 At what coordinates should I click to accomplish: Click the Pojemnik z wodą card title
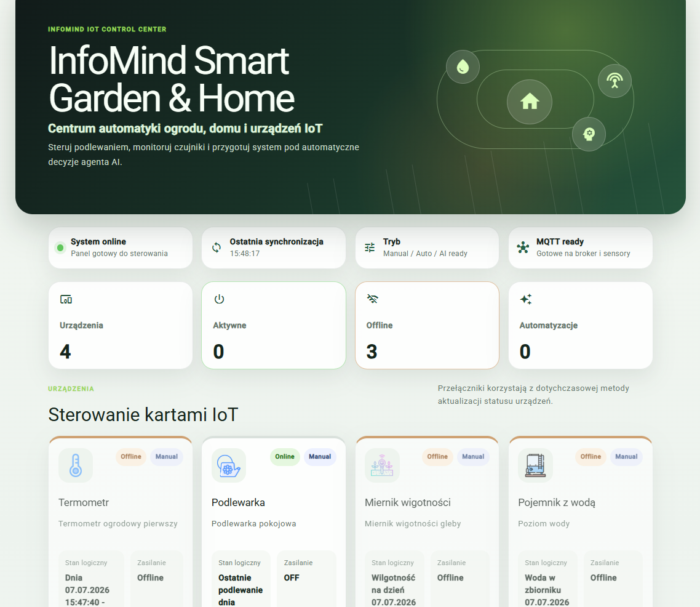[557, 502]
